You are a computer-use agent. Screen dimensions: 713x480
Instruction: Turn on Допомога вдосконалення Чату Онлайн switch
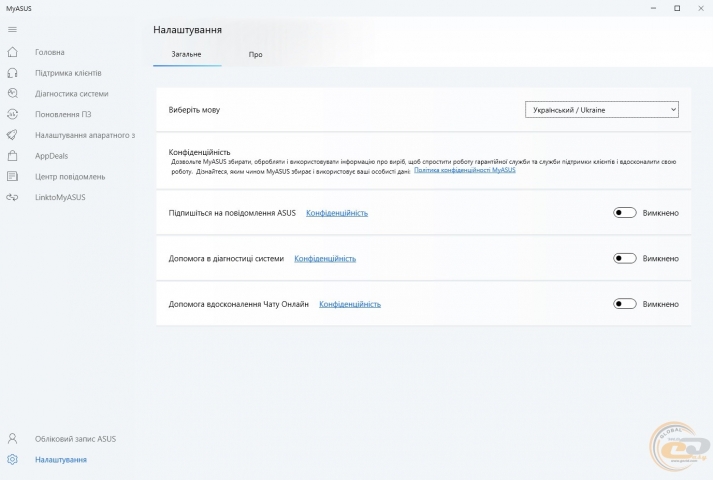point(625,304)
